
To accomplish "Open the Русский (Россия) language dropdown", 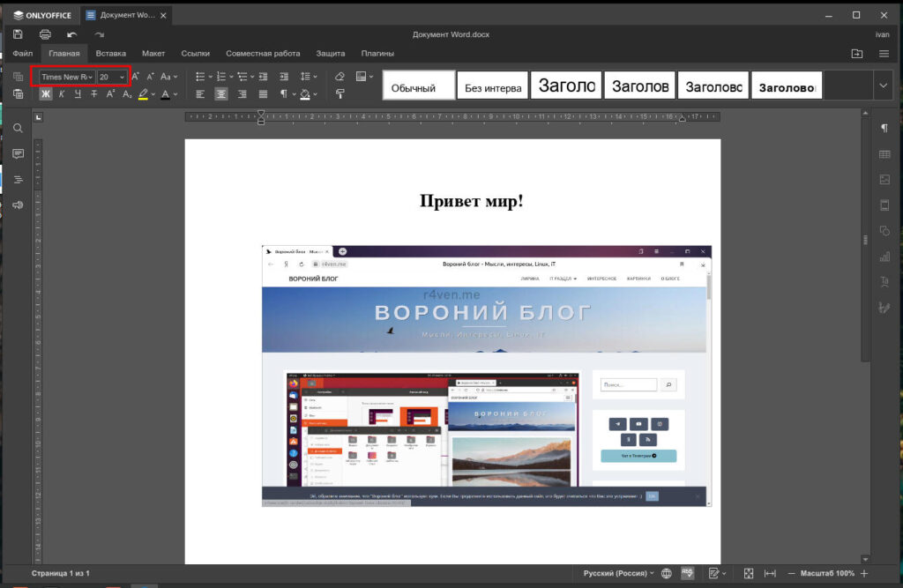I will 617,573.
